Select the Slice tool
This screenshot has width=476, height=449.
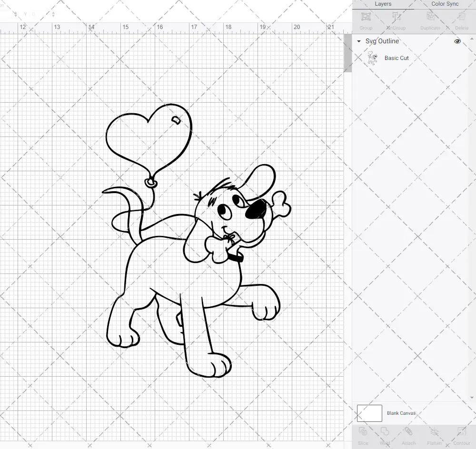click(363, 434)
